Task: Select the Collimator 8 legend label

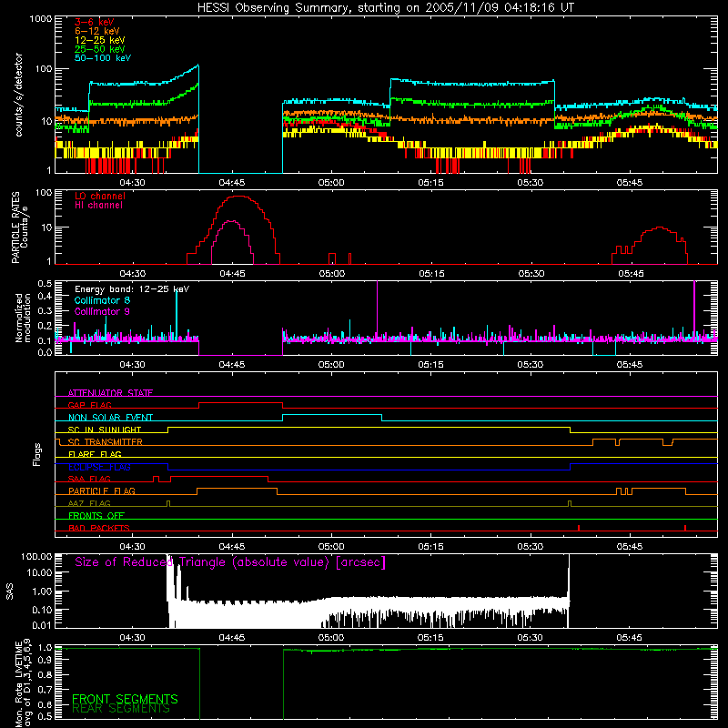Action: 102,300
